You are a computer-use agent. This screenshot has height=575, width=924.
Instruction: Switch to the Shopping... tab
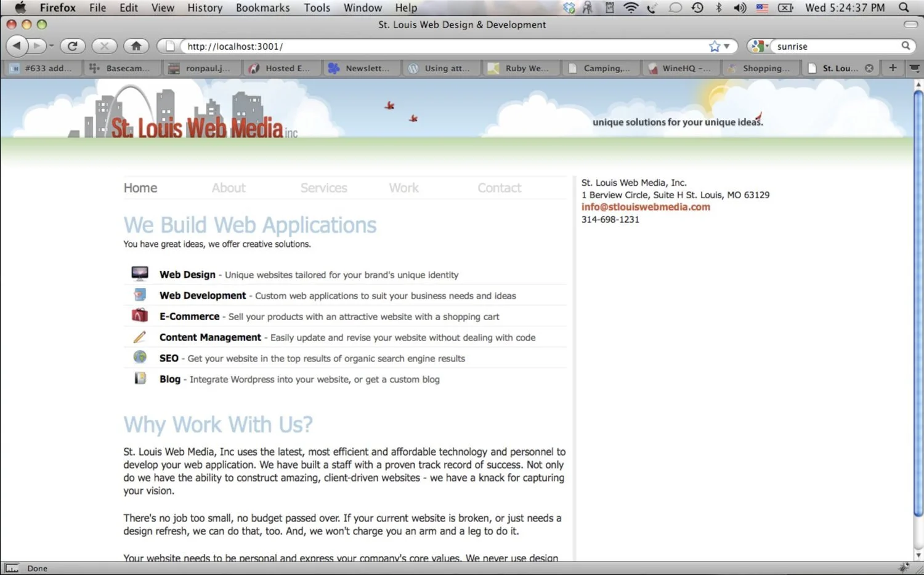761,68
